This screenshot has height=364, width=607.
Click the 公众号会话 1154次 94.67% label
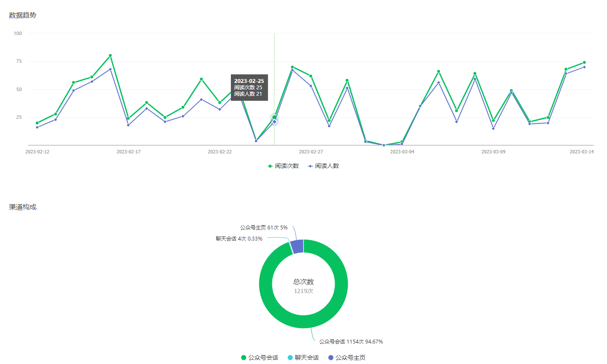pyautogui.click(x=351, y=342)
